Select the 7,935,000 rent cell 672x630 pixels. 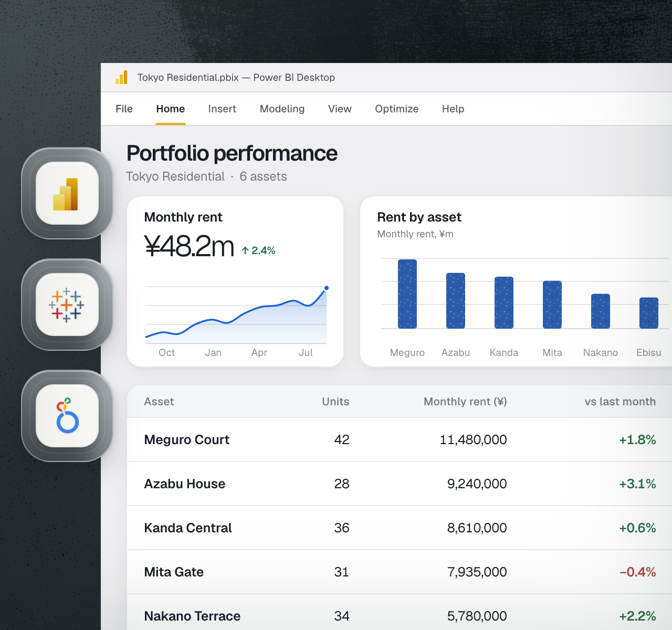[477, 572]
